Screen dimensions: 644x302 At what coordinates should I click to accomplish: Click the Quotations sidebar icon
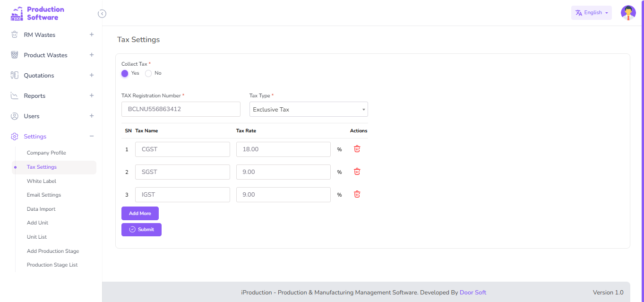[x=15, y=76]
